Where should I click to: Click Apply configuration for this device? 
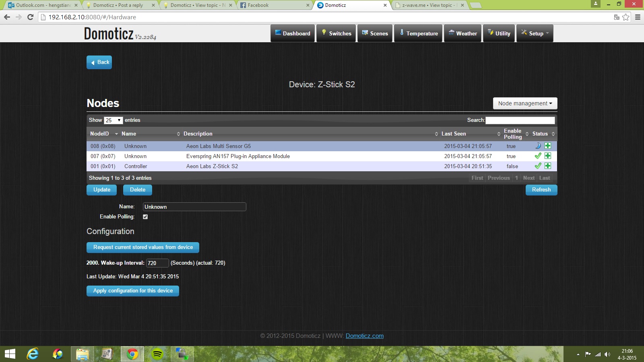tap(133, 291)
